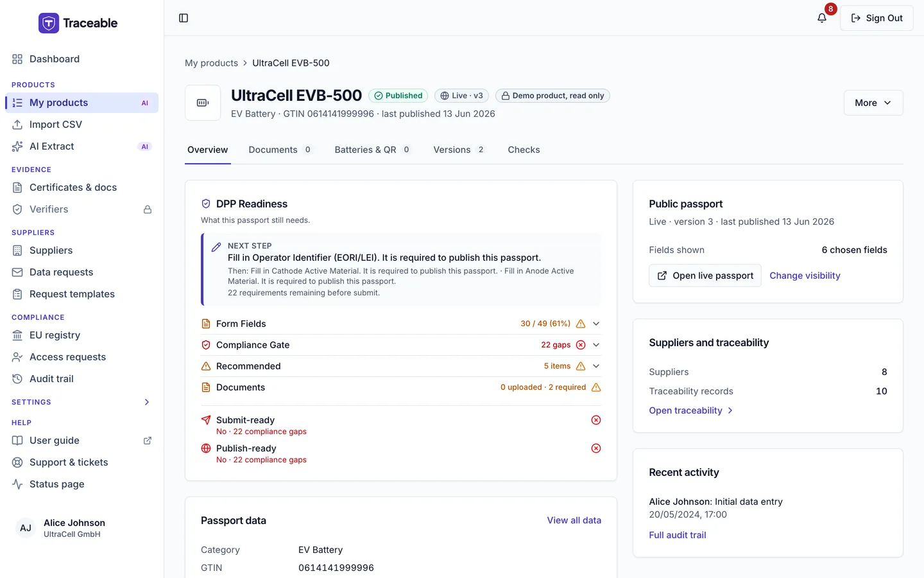Switch to the Checks tab

(524, 150)
